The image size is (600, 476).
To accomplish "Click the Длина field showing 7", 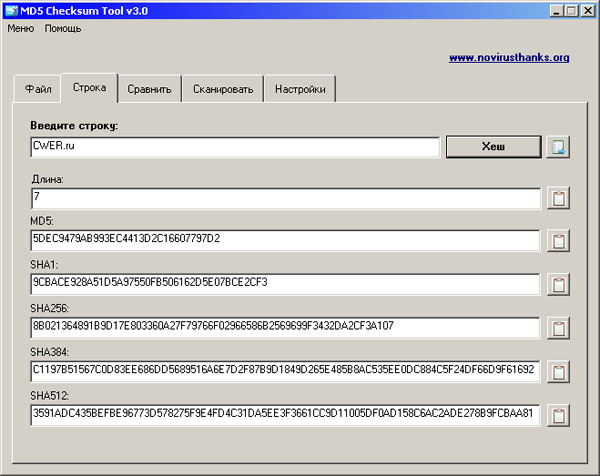I will (x=286, y=198).
